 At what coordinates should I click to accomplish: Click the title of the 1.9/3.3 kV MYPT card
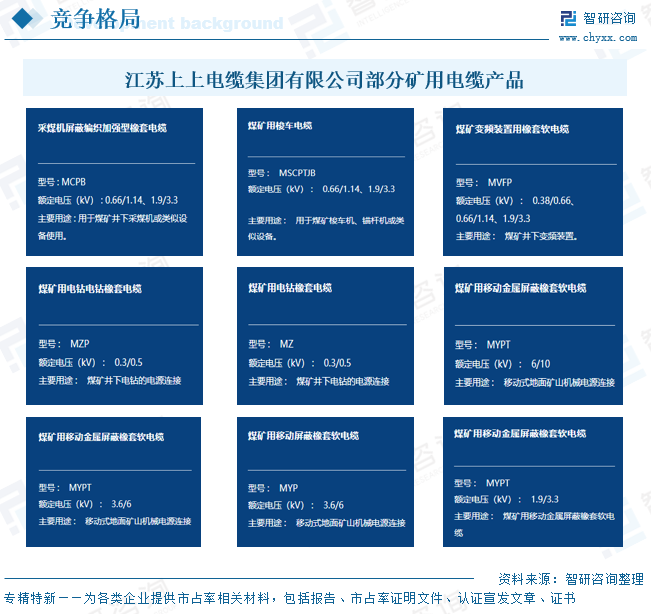[520, 433]
